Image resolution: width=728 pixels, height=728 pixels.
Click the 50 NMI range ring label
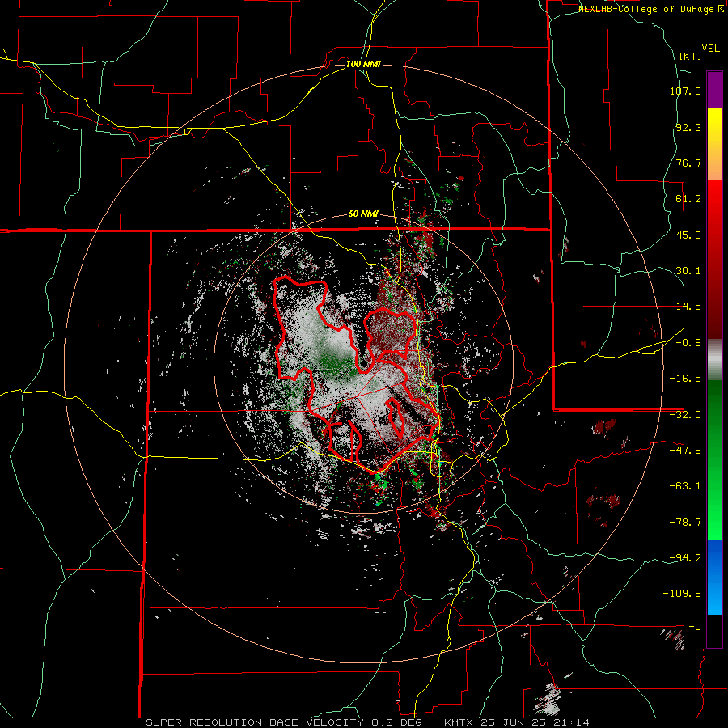(x=363, y=214)
